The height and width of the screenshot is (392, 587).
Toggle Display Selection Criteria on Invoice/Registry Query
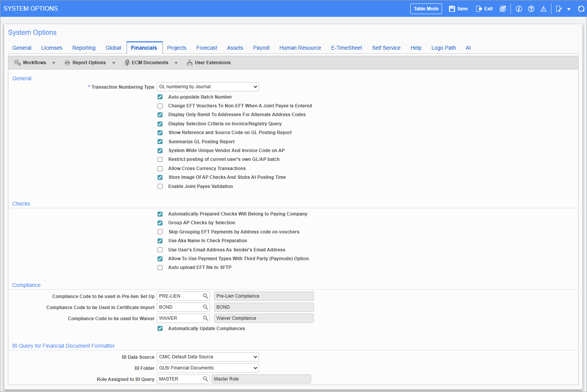tap(160, 124)
